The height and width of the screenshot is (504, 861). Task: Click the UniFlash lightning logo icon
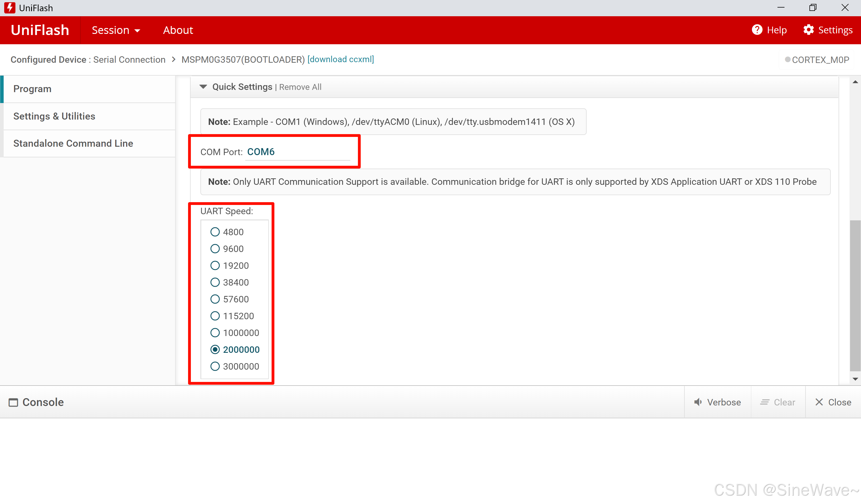(10, 8)
